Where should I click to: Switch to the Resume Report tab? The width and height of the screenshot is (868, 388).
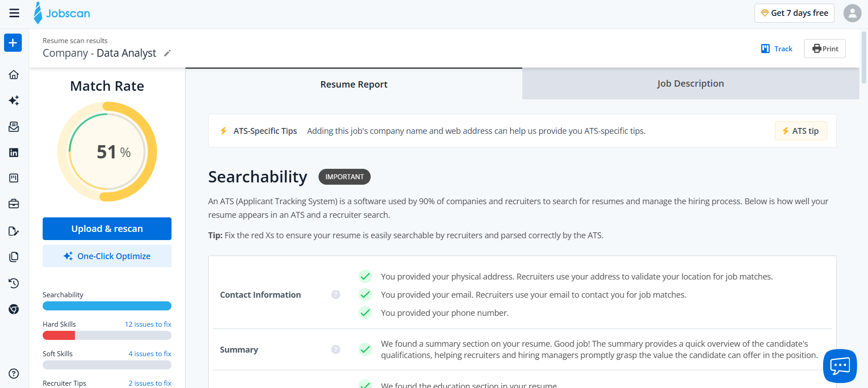[x=354, y=84]
